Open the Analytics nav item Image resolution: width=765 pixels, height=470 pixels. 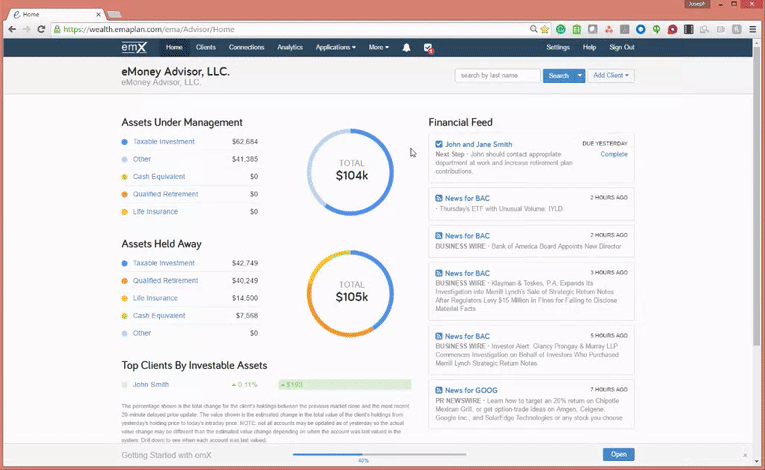coord(290,47)
